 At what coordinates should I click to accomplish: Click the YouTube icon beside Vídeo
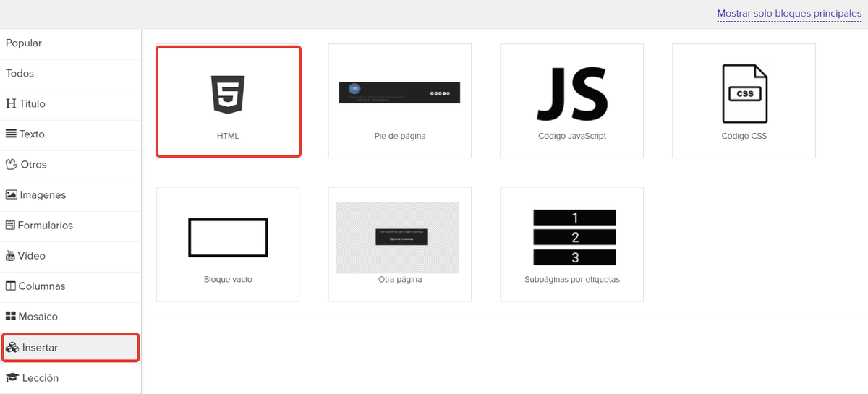coord(10,255)
